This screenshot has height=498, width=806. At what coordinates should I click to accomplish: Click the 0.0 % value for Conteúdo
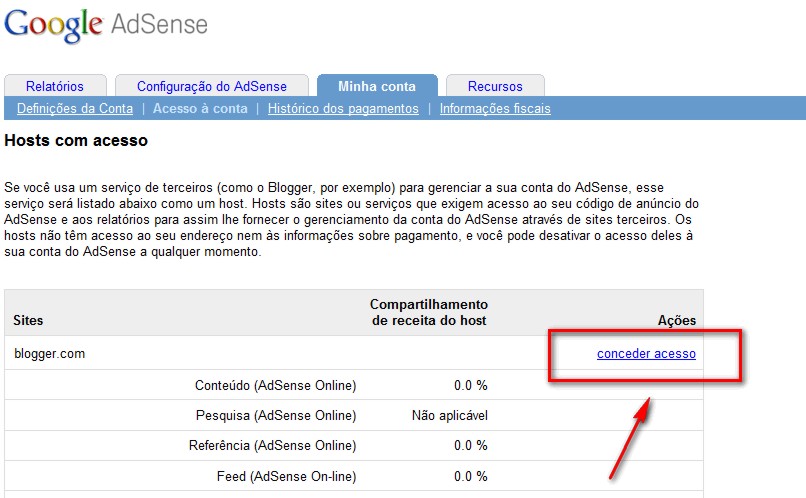(470, 385)
